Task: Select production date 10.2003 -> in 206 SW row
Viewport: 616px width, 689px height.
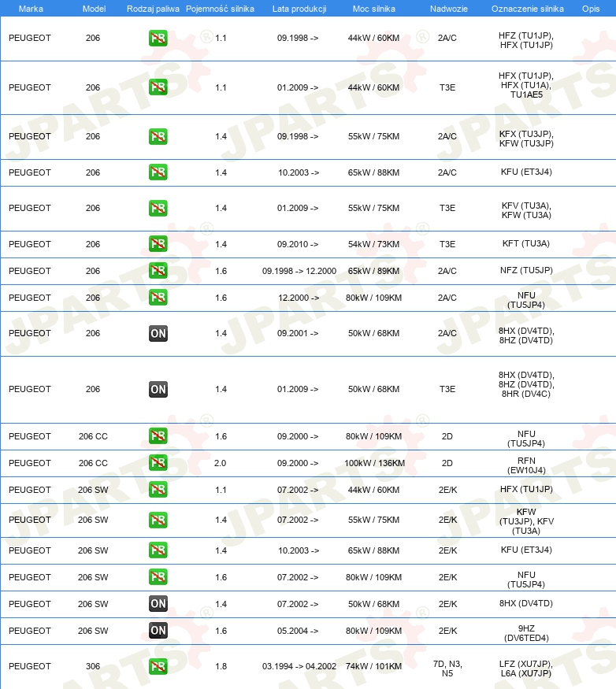Action: 299,550
